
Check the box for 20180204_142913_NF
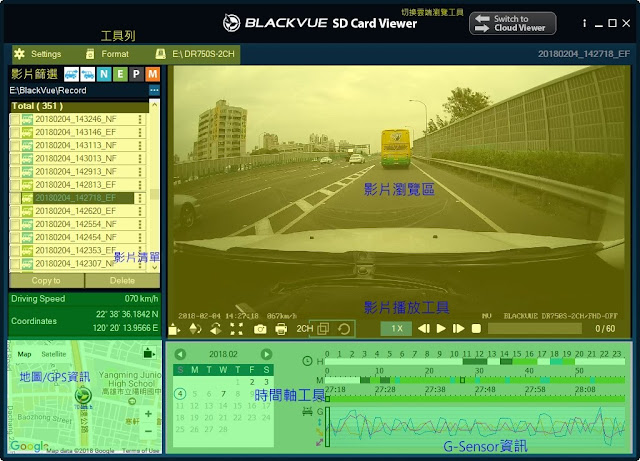(15, 171)
